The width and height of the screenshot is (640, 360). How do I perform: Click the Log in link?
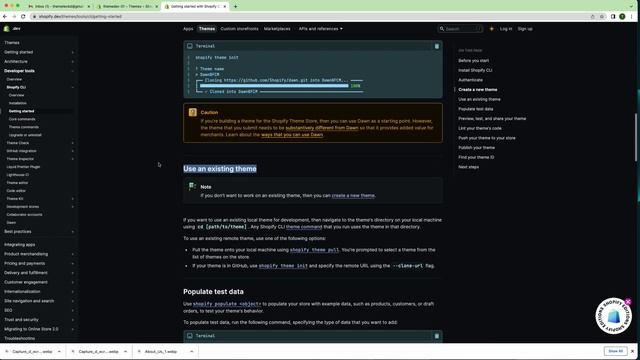(506, 29)
